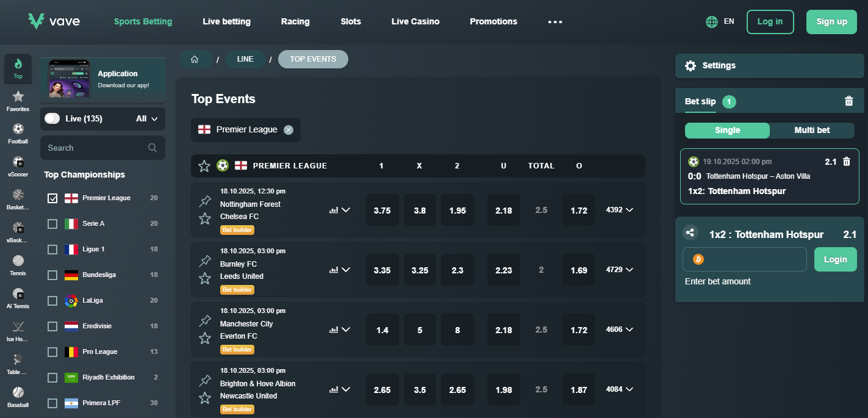Delete all bets with the bet slip trash icon
This screenshot has height=418, width=868.
pyautogui.click(x=848, y=101)
